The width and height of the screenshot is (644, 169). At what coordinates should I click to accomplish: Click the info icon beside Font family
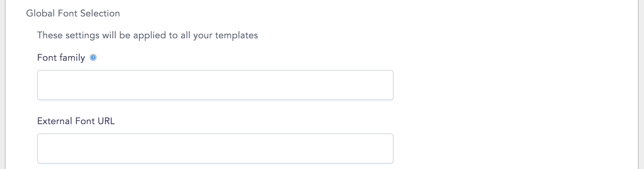pos(93,57)
